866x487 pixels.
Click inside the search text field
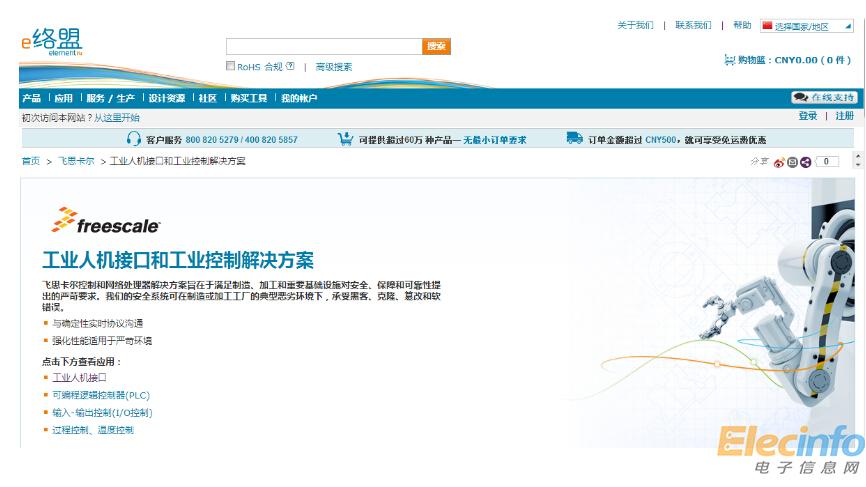(x=323, y=46)
